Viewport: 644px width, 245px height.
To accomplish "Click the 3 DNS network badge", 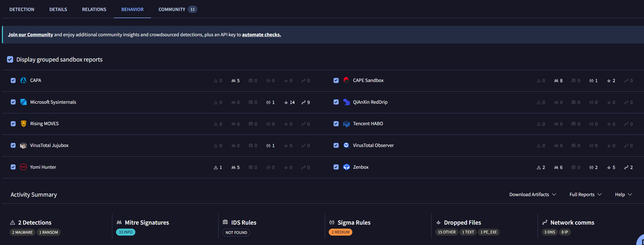I will 550,232.
